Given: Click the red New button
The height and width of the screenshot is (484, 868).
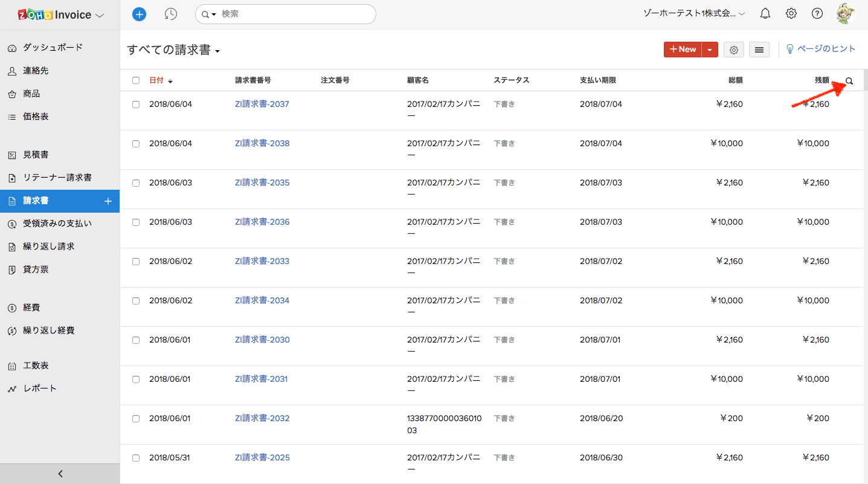Looking at the screenshot, I should [683, 50].
